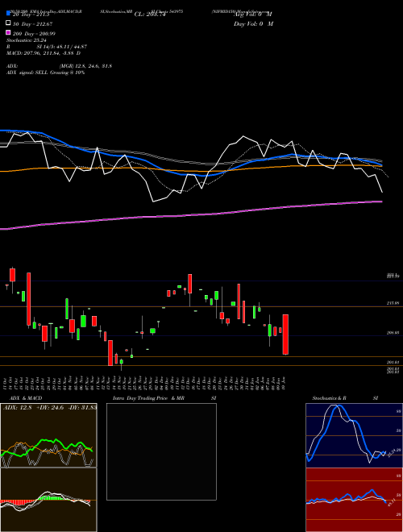This screenshot has height=532, width=403.
Task: Click the white 50 Day legend swatch
Action: (x=8, y=23)
